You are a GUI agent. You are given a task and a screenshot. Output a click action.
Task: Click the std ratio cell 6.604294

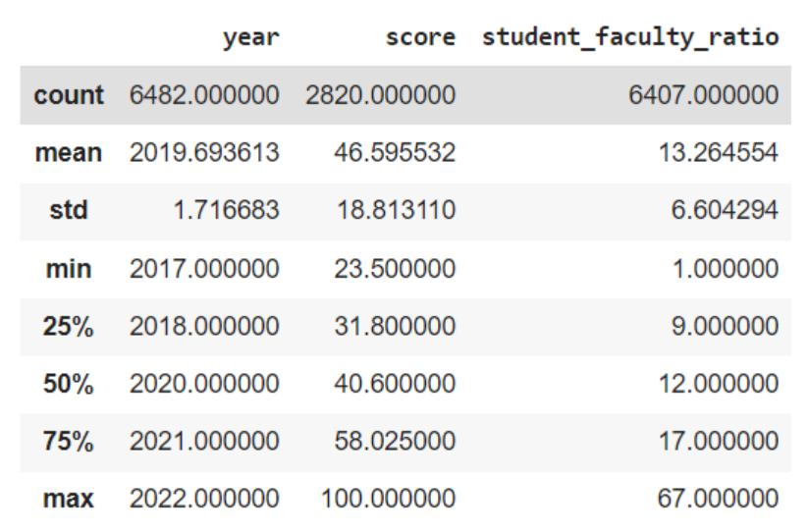tap(725, 210)
